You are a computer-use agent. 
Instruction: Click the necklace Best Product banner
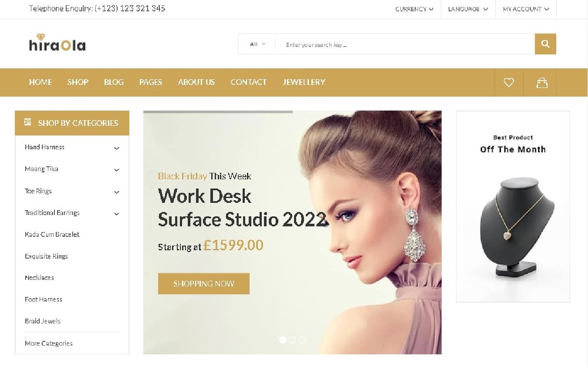(513, 206)
